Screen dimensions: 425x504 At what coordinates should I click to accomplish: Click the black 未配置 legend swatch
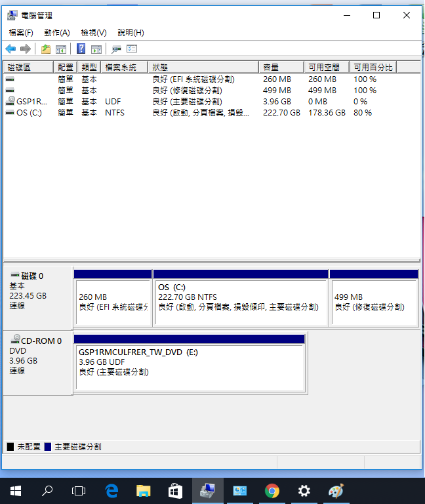pyautogui.click(x=10, y=446)
